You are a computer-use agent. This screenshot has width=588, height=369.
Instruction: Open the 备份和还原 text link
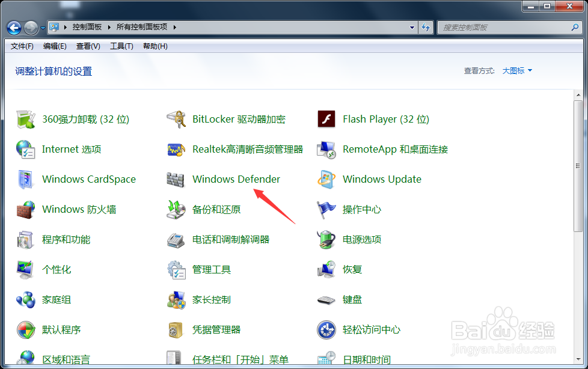(x=216, y=209)
